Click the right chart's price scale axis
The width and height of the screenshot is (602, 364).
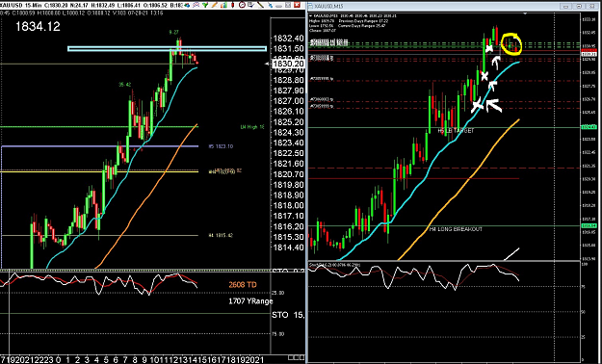pyautogui.click(x=590, y=139)
